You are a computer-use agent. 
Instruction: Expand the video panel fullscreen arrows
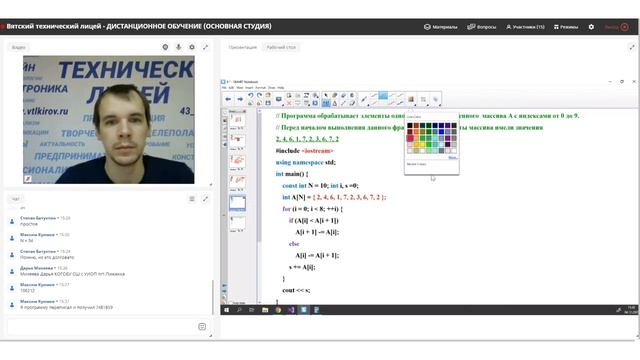[x=205, y=47]
